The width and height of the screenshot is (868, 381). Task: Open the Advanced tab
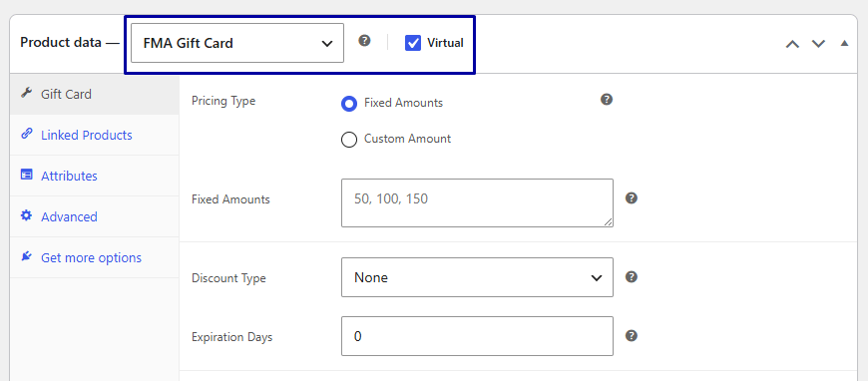point(94,216)
